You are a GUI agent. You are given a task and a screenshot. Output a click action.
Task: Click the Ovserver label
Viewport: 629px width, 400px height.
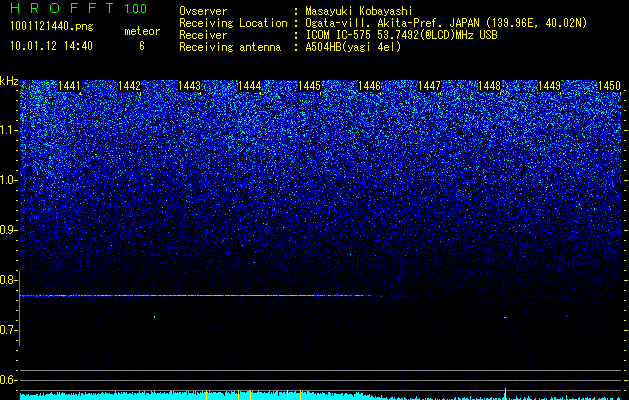pyautogui.click(x=203, y=11)
